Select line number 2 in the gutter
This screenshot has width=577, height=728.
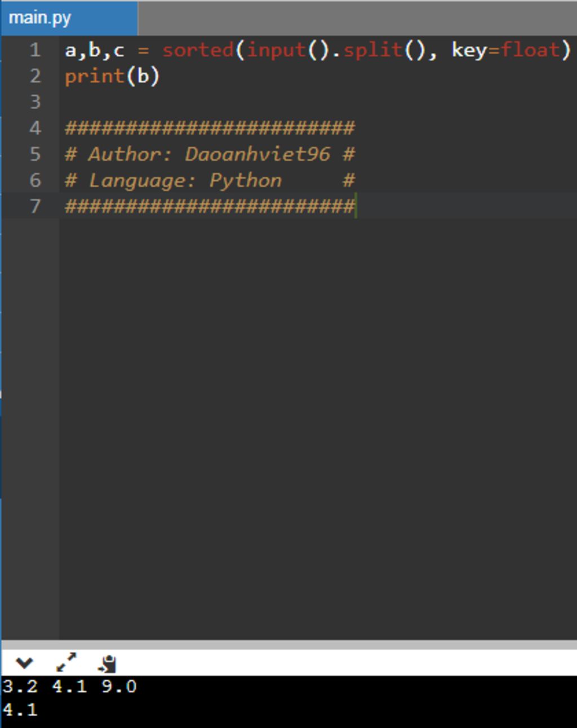coord(35,76)
